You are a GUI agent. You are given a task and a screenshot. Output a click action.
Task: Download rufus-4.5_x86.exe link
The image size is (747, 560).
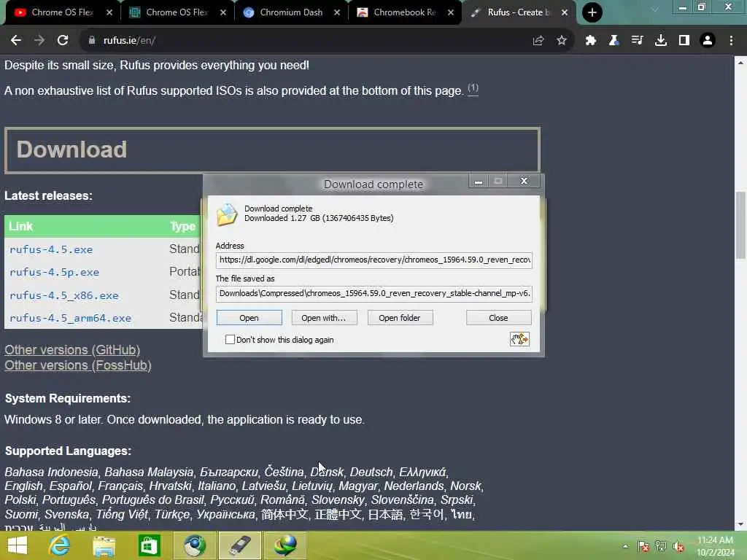click(64, 295)
